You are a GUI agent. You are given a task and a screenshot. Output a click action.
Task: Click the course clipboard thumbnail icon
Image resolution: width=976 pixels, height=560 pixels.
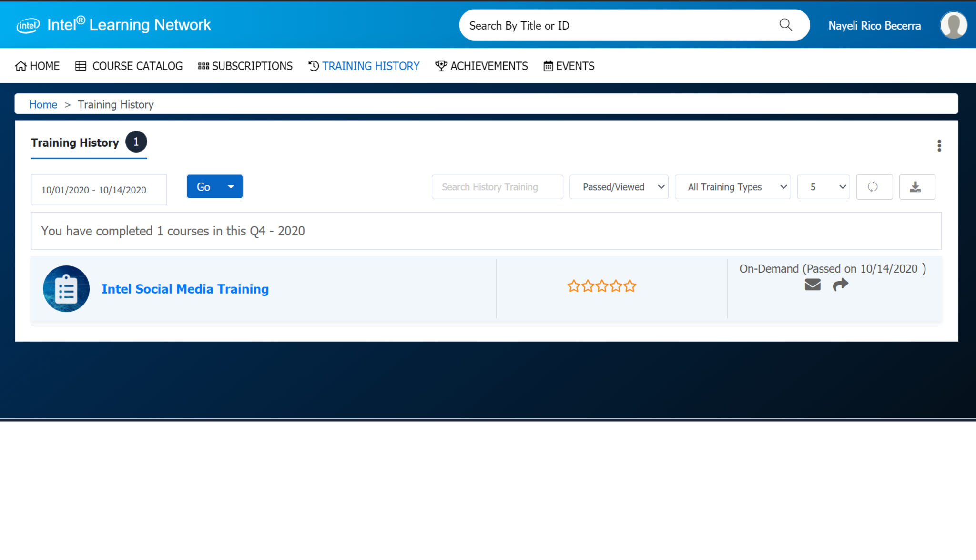66,289
